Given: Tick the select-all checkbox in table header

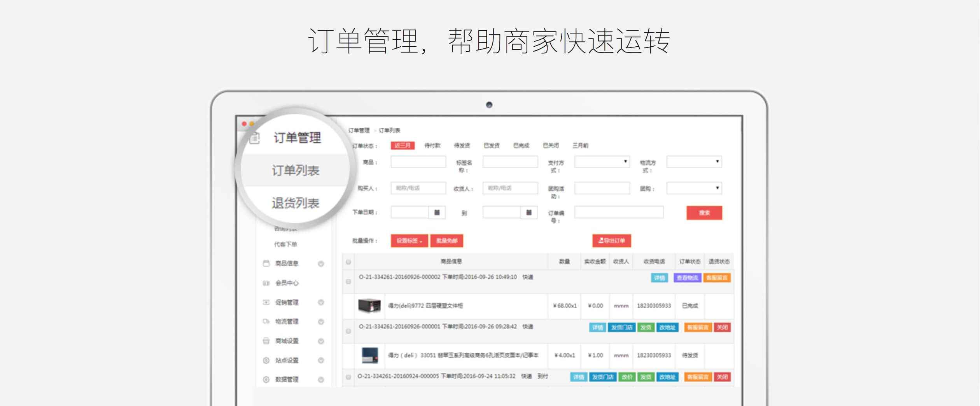Looking at the screenshot, I should (x=348, y=262).
